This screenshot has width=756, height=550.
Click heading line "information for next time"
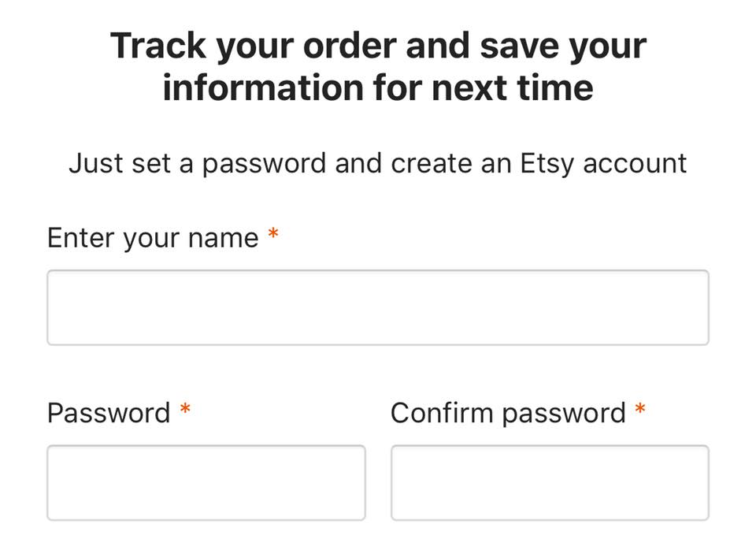click(378, 87)
